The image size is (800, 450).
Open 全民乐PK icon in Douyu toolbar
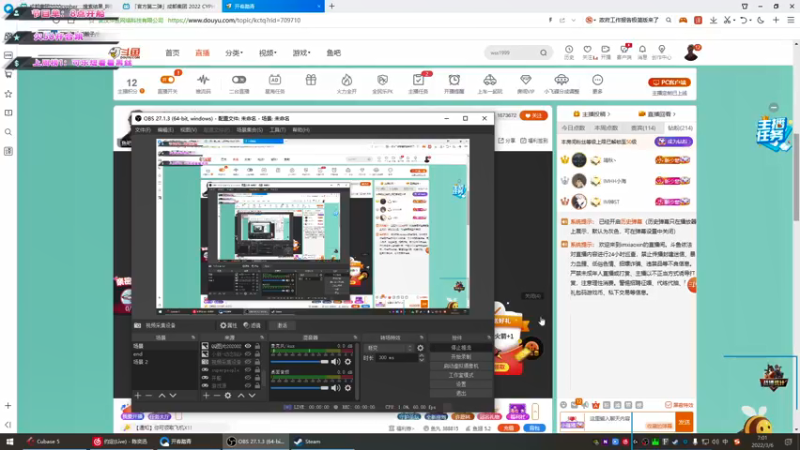pos(382,84)
